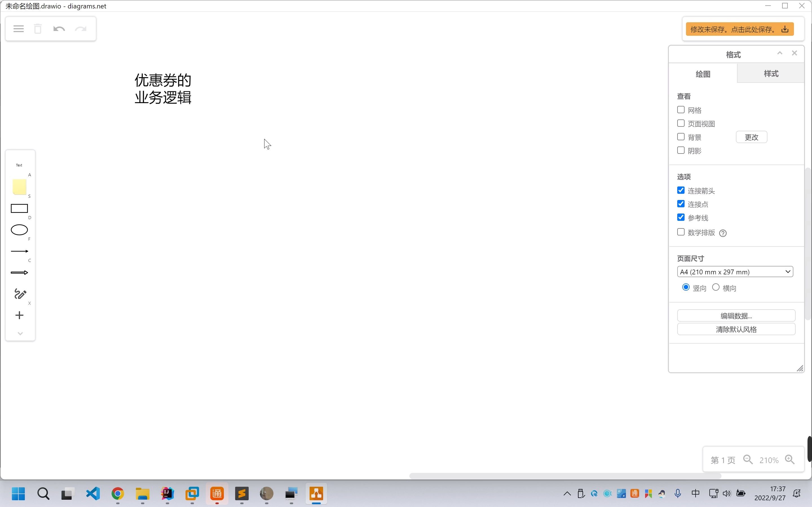Enable 页面视图 (Page View) checkbox
This screenshot has height=507, width=812.
pos(681,123)
